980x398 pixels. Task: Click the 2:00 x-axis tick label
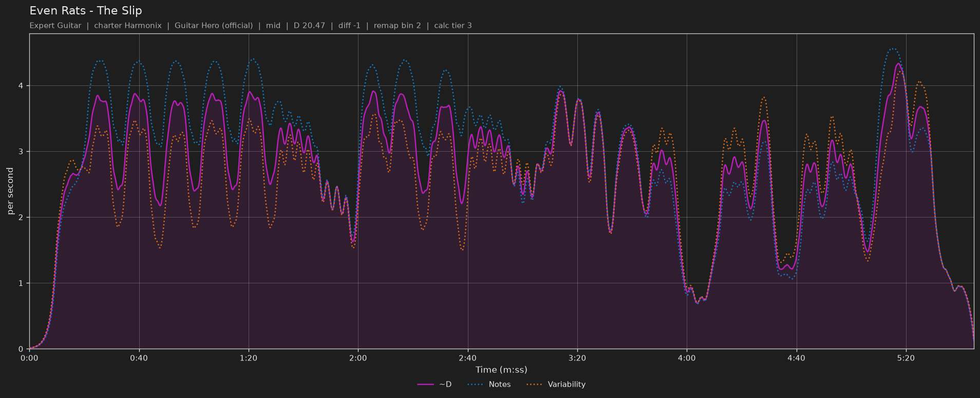point(358,358)
